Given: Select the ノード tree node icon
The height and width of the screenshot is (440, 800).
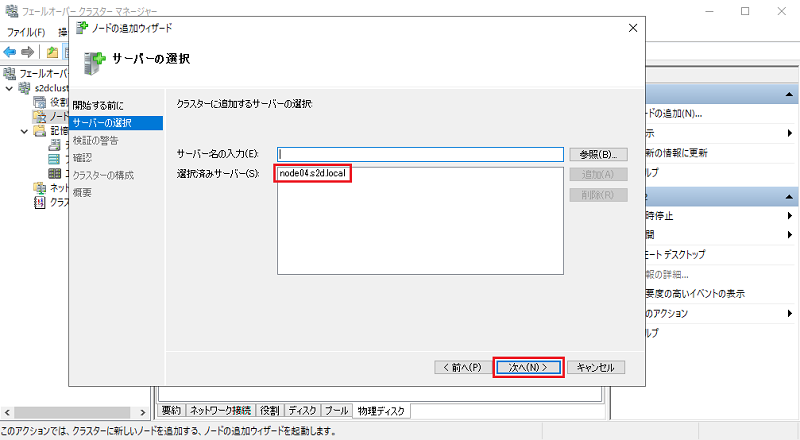Looking at the screenshot, I should [40, 116].
